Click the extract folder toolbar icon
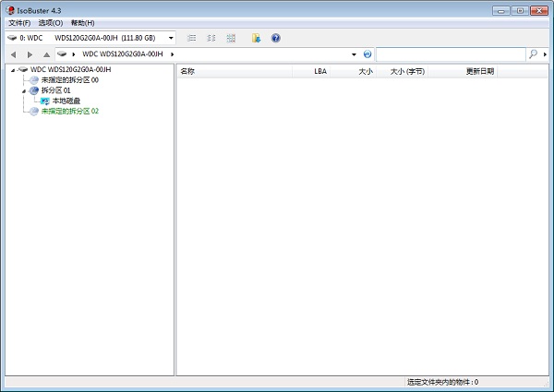This screenshot has width=554, height=392. (256, 38)
